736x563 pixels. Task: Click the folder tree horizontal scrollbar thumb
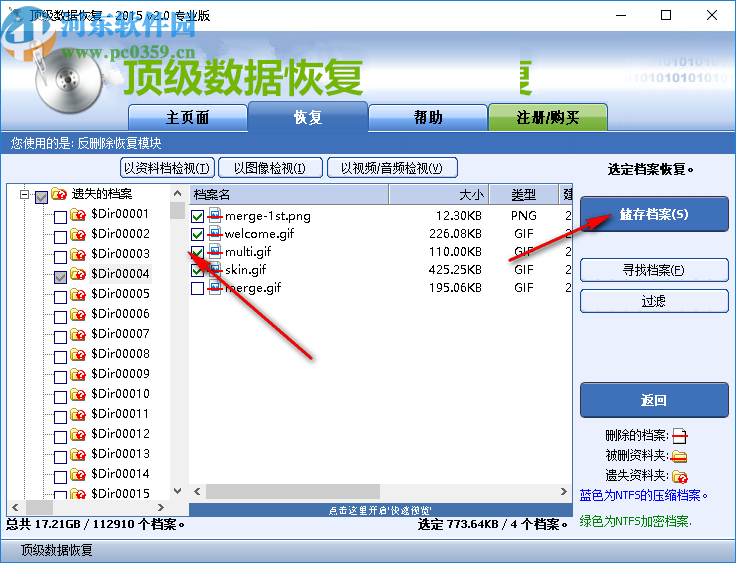click(x=39, y=507)
